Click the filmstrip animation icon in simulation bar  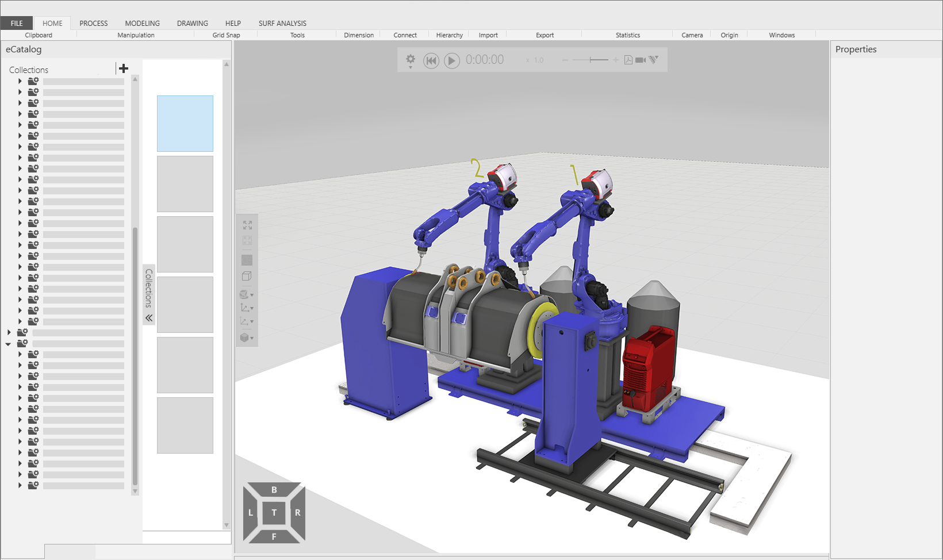(654, 60)
